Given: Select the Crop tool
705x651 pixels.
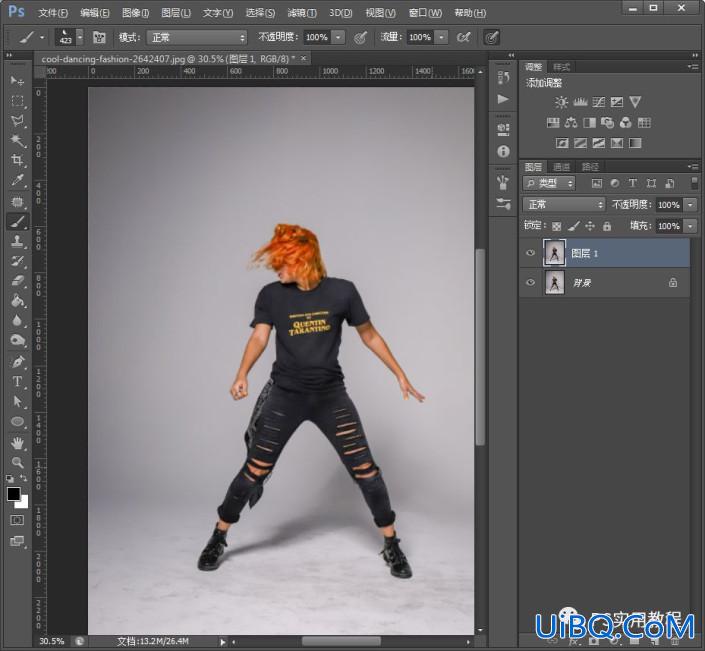Looking at the screenshot, I should tap(18, 160).
